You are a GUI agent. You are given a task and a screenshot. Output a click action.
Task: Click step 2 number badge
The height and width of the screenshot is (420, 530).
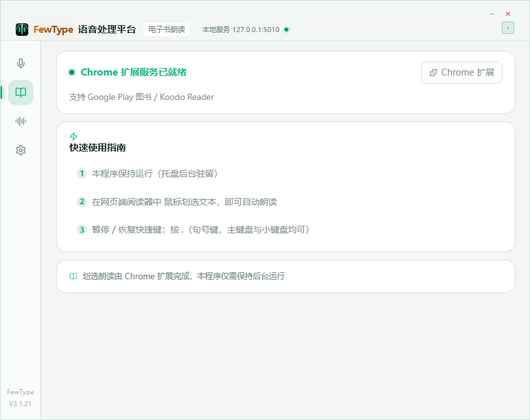(81, 202)
